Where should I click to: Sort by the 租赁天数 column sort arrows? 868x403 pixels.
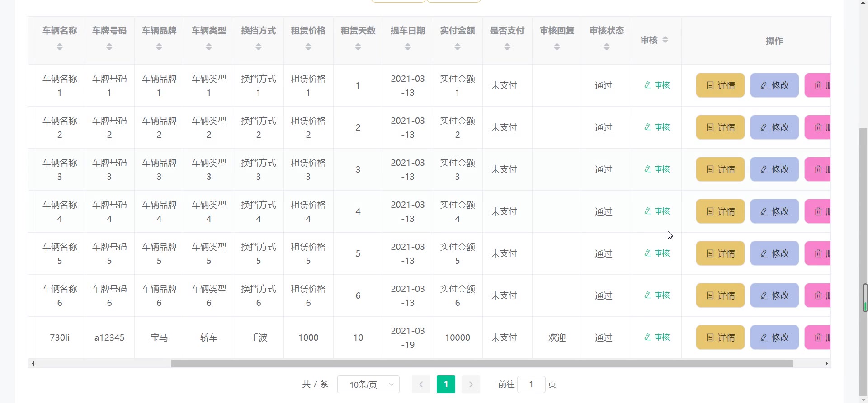tap(358, 47)
